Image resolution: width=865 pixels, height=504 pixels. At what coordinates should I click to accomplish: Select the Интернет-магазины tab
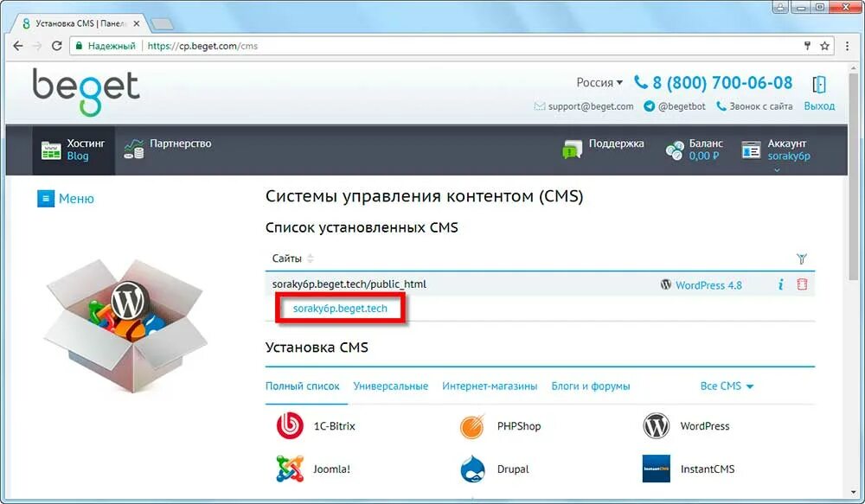click(x=490, y=386)
